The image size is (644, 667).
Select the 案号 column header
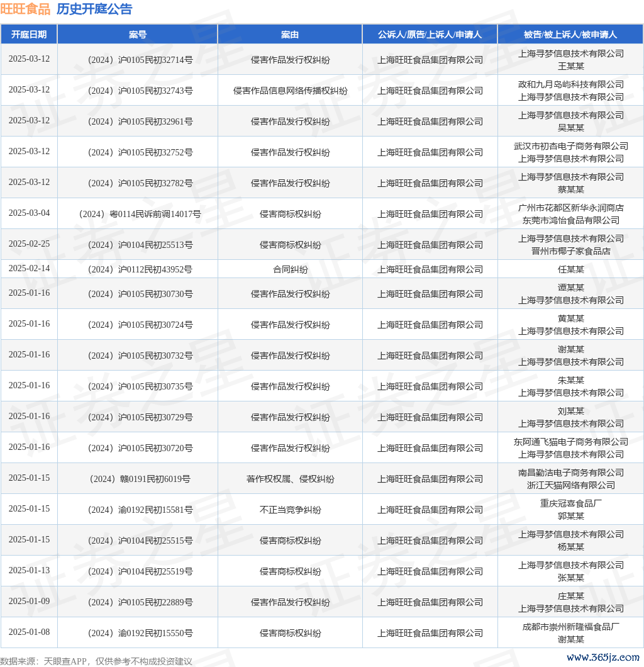tap(137, 35)
